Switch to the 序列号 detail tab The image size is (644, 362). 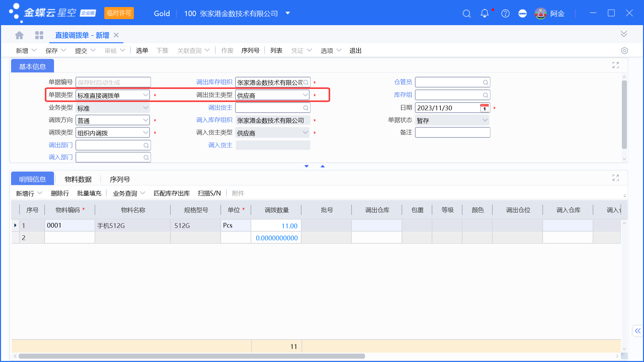click(120, 179)
